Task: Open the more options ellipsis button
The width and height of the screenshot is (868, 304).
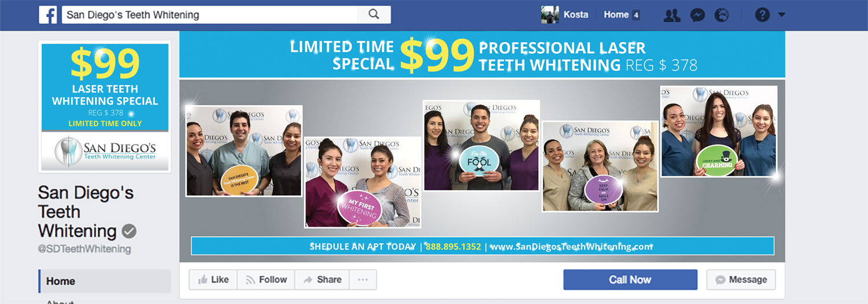Action: coord(363,280)
